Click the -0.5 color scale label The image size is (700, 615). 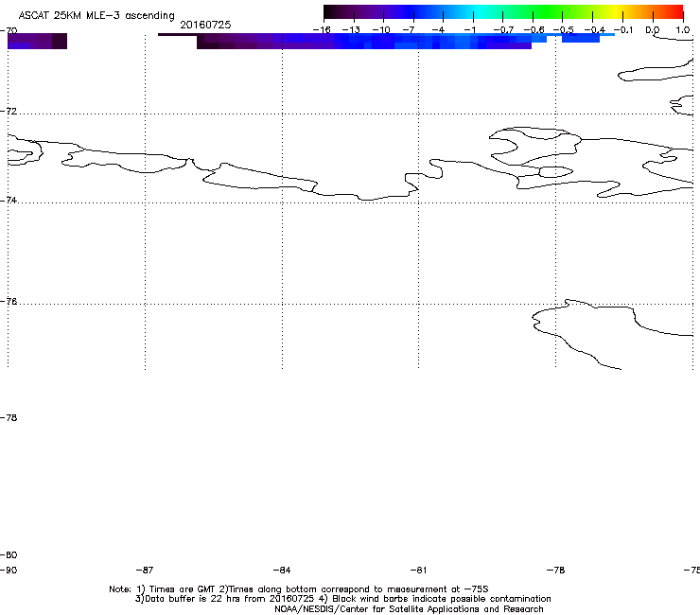coord(563,30)
